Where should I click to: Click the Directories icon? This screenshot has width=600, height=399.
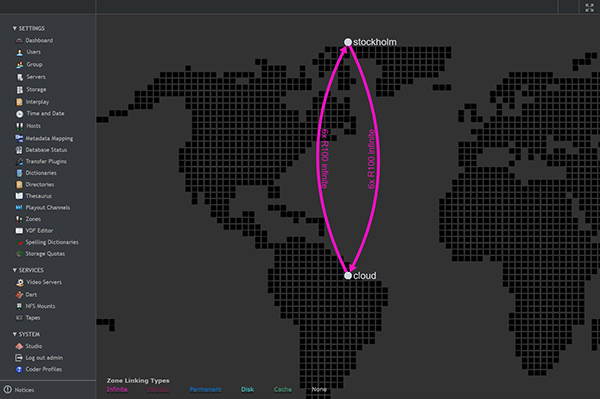(x=19, y=185)
